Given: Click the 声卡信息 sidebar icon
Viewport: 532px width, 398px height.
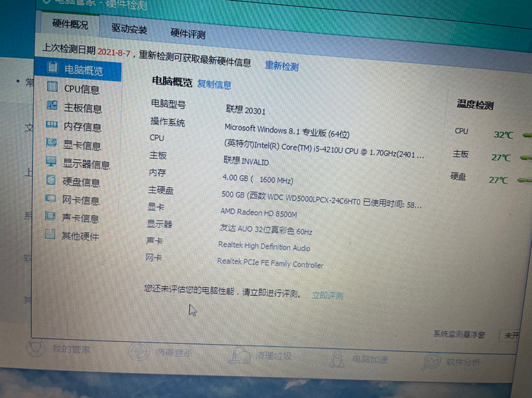Looking at the screenshot, I should click(x=50, y=215).
